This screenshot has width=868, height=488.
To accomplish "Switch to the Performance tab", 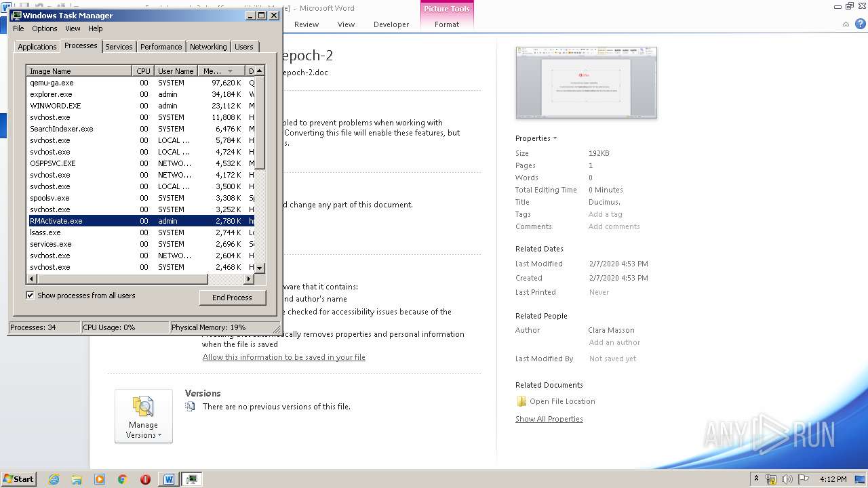I will (x=161, y=47).
